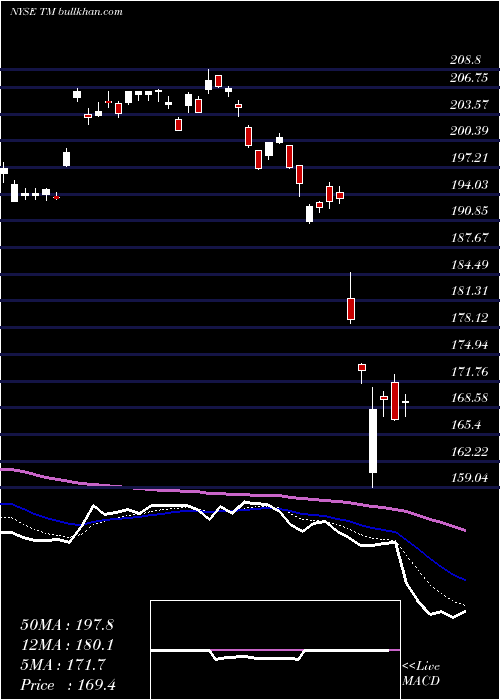Click the 203.57 price level label
This screenshot has width=500, height=700.
pos(469,104)
